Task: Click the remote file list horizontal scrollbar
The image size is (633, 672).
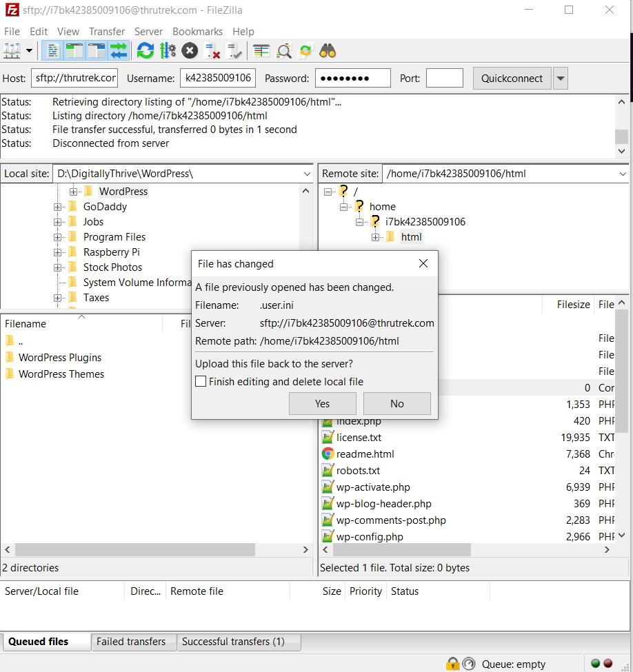Action: click(402, 550)
